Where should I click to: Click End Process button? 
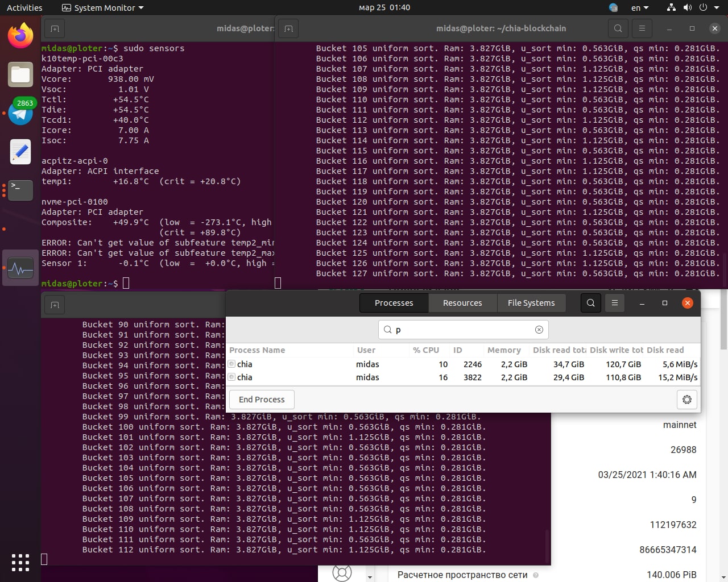tap(262, 400)
